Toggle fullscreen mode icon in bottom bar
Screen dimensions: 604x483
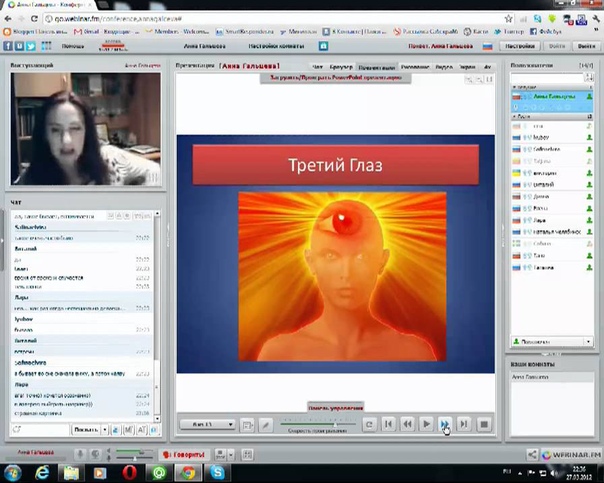[x=247, y=455]
